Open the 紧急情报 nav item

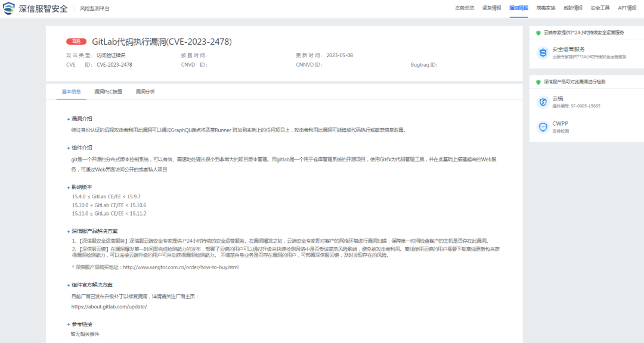[491, 8]
